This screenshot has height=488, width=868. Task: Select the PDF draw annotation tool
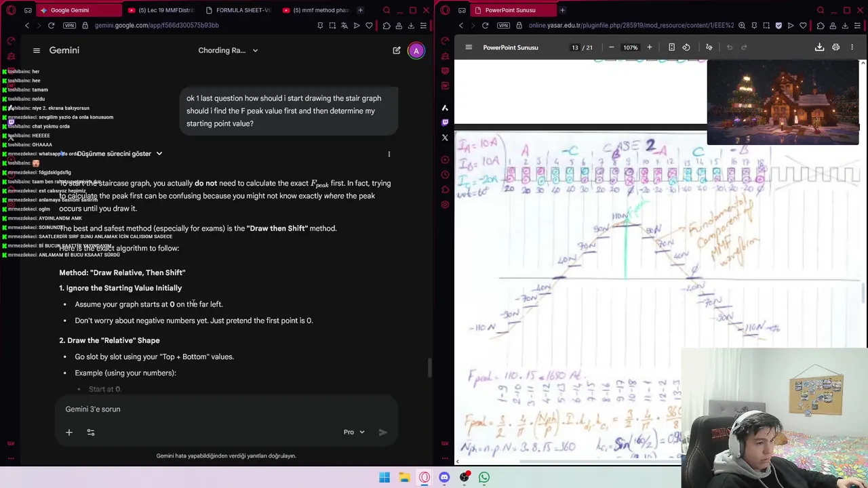click(x=709, y=47)
